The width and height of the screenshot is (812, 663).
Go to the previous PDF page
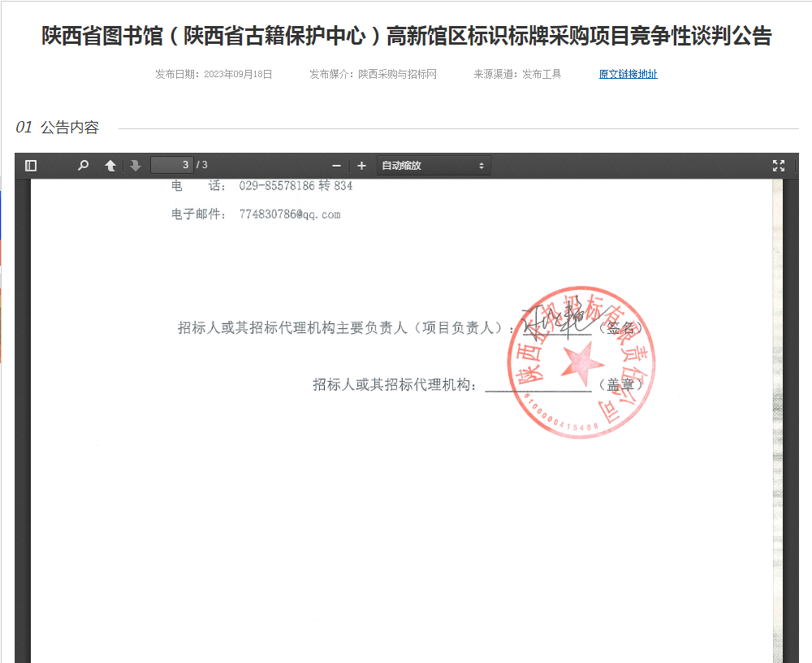click(110, 166)
